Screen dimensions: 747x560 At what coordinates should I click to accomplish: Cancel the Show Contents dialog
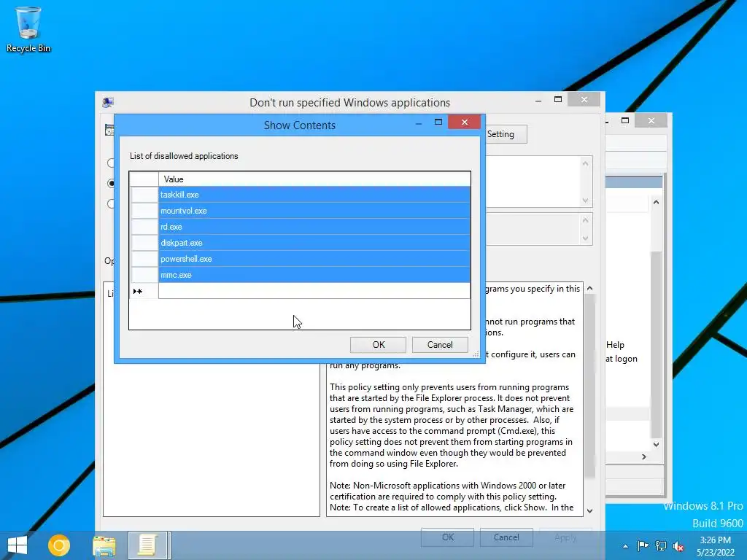440,345
